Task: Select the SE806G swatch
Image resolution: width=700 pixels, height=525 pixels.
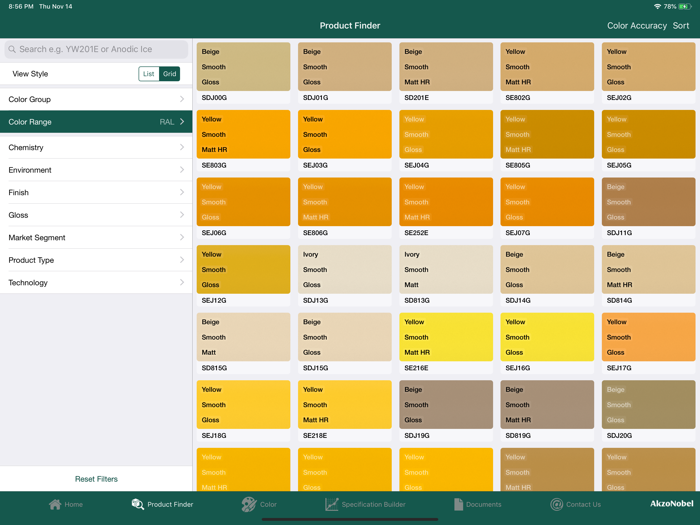Action: 345,202
